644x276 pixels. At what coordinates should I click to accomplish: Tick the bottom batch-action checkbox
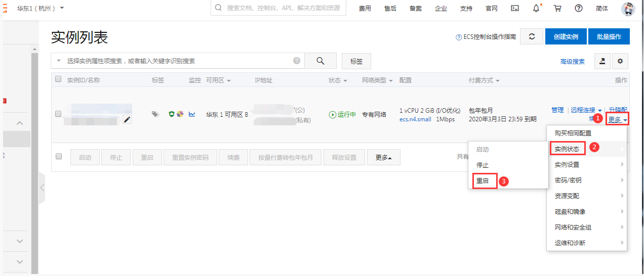(x=58, y=156)
